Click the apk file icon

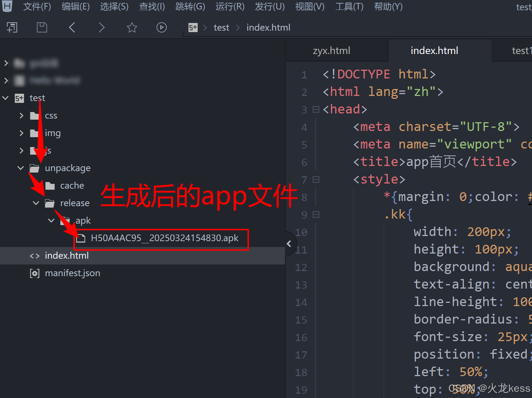pos(81,238)
